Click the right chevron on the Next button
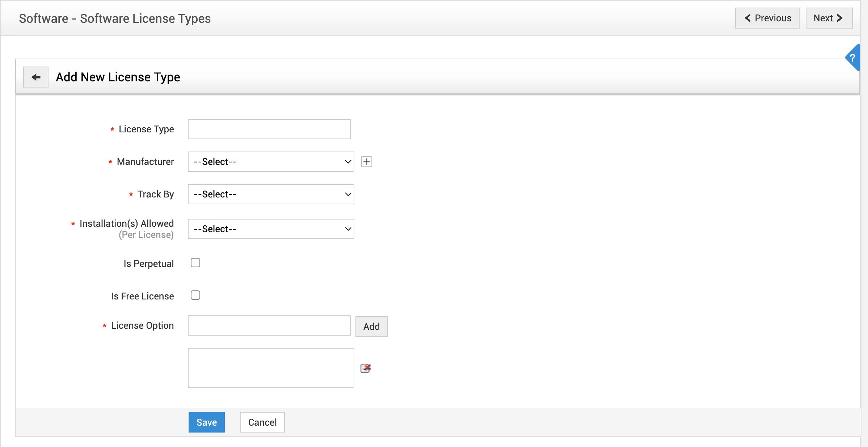The image size is (868, 447). pyautogui.click(x=840, y=18)
